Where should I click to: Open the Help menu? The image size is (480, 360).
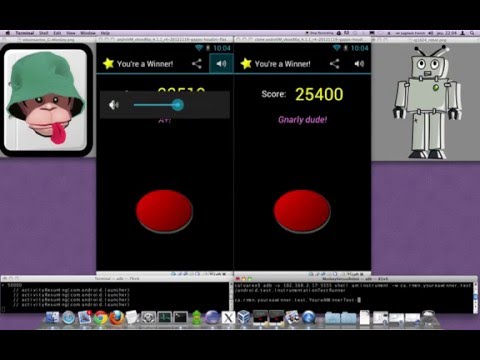pos(105,33)
